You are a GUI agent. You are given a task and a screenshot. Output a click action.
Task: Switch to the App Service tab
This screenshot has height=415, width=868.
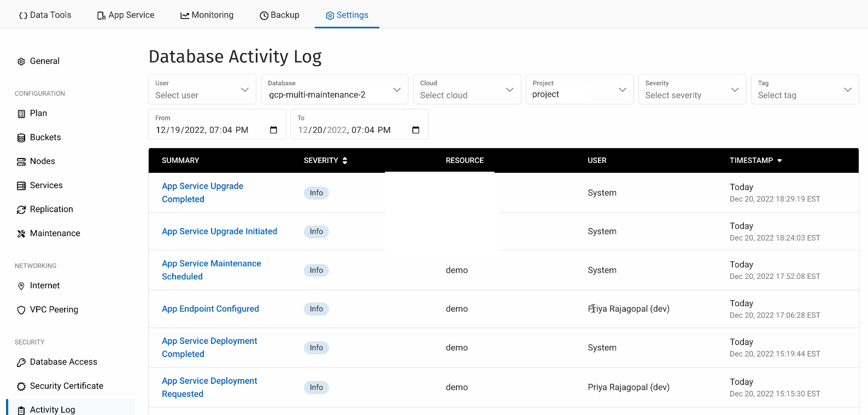126,15
